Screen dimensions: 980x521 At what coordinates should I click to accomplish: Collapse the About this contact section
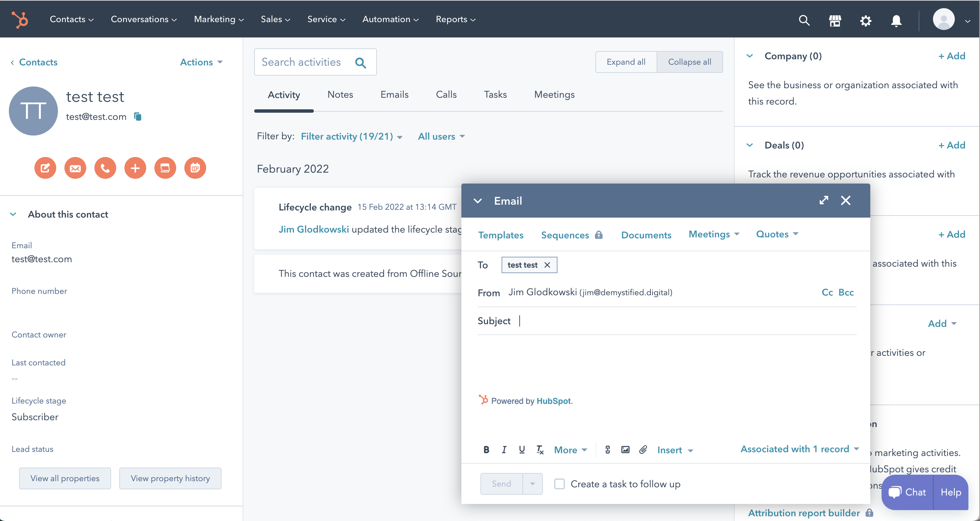click(x=13, y=214)
